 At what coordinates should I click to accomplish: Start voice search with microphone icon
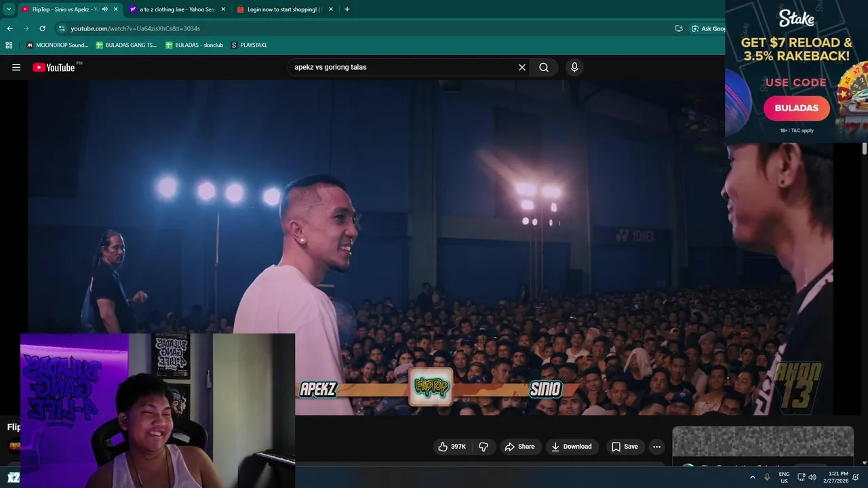(574, 67)
